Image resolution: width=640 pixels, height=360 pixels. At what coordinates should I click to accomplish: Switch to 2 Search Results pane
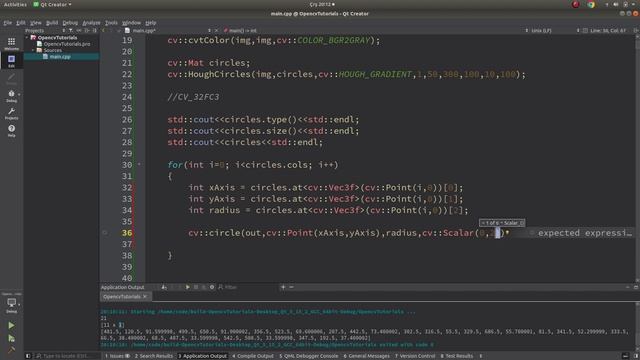(153, 356)
